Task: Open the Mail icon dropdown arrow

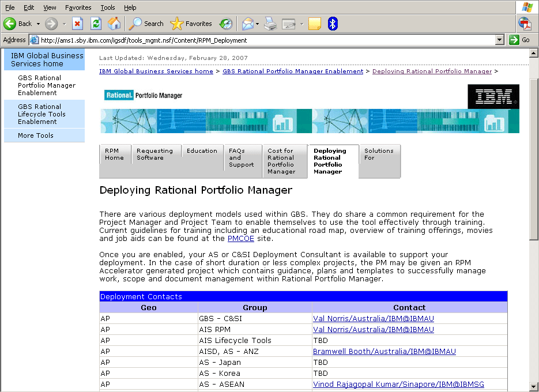Action: pos(257,24)
